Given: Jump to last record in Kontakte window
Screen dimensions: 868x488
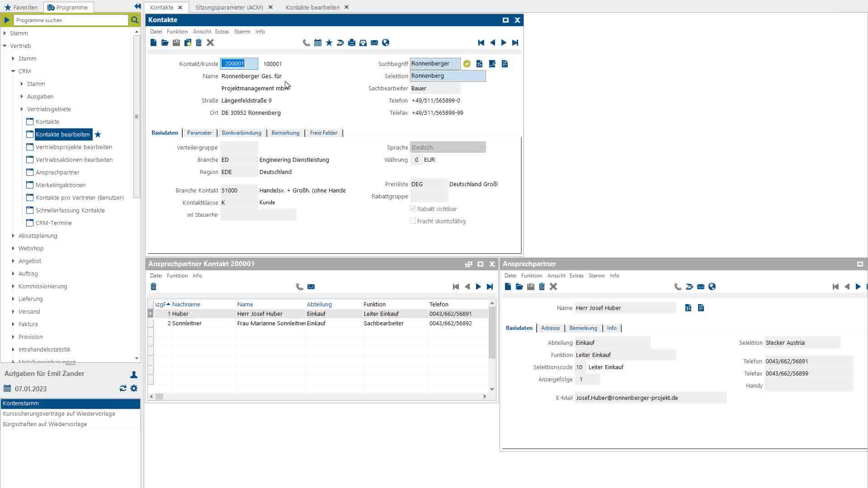Looking at the screenshot, I should [515, 42].
